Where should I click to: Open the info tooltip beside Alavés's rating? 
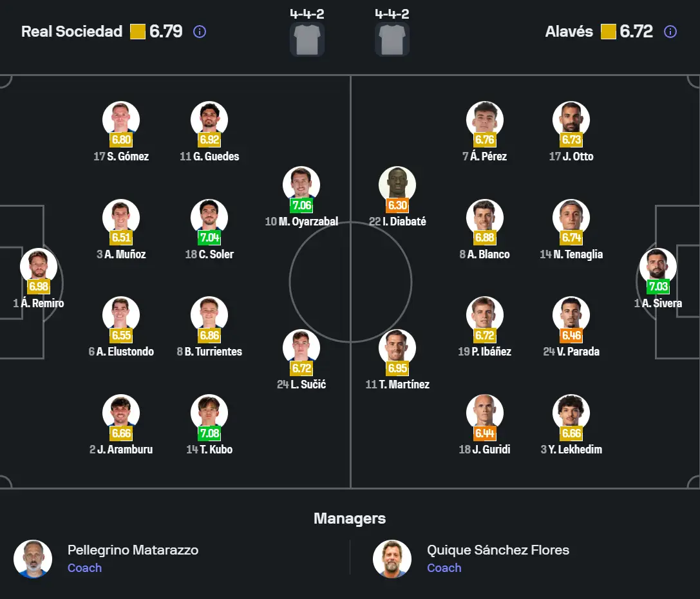coord(671,31)
